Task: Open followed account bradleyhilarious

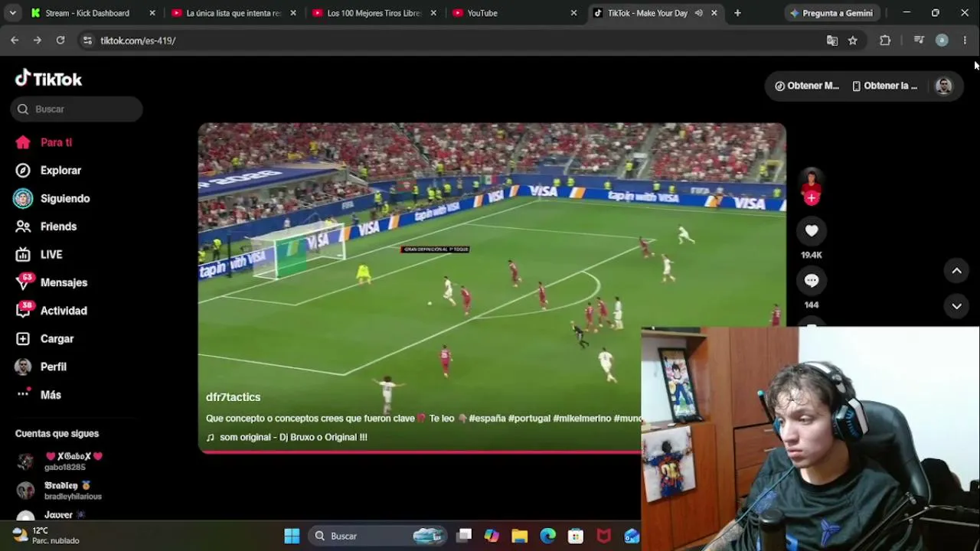Action: tap(60, 491)
